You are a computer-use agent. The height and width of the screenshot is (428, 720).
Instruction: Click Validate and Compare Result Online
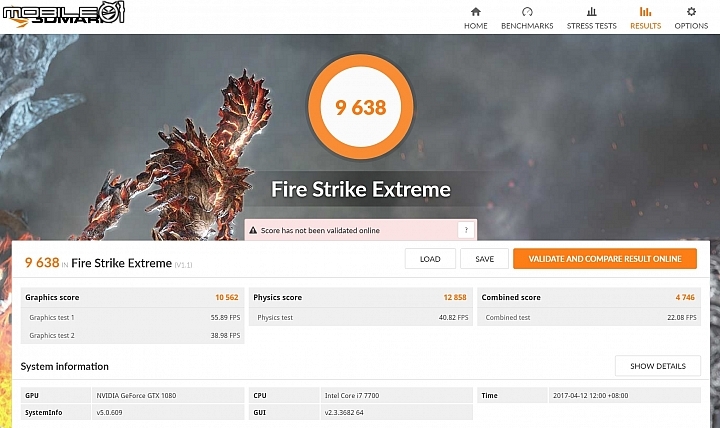point(605,259)
